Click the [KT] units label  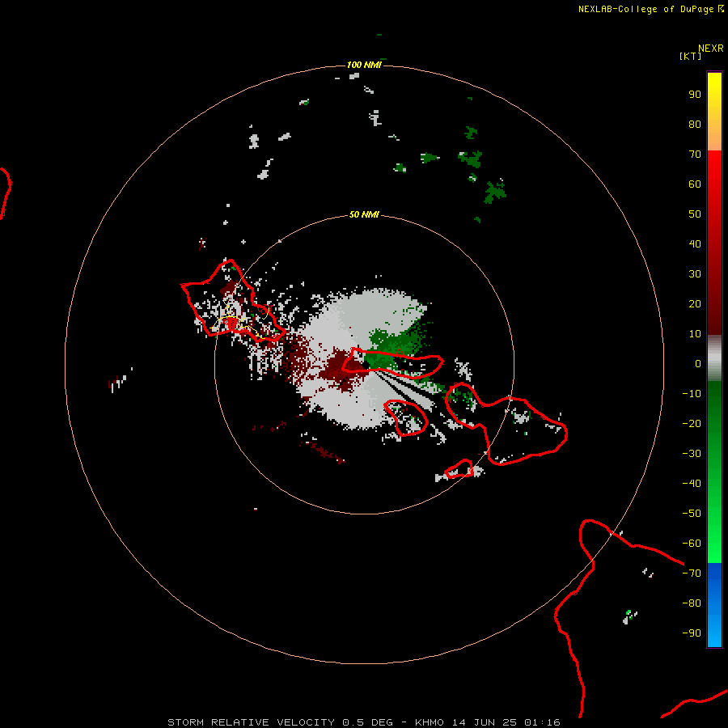[690, 56]
